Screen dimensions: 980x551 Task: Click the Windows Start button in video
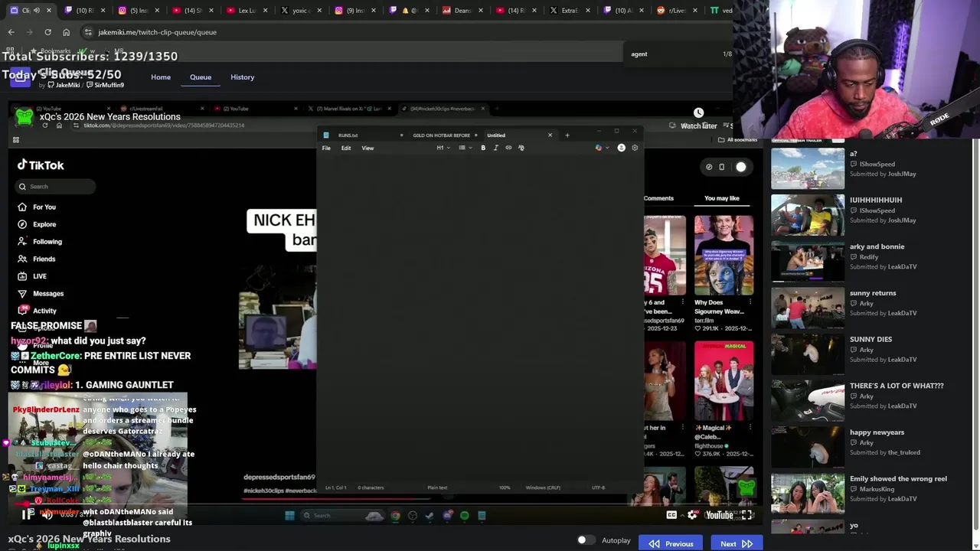[x=289, y=515]
